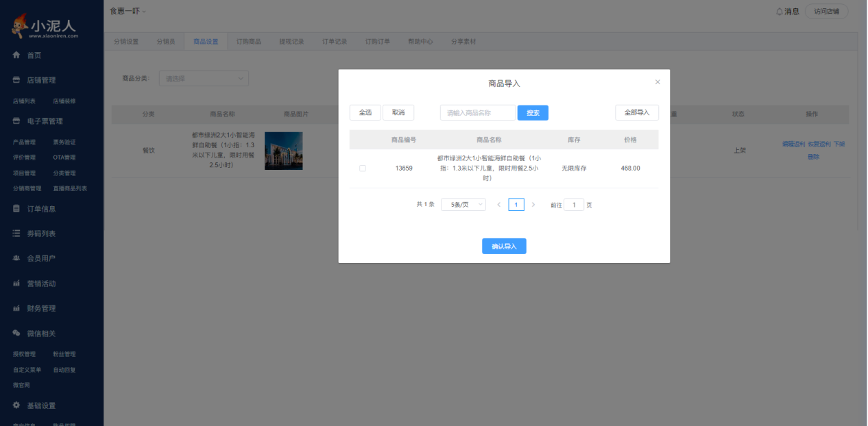Image resolution: width=868 pixels, height=426 pixels.
Task: Click the notification bell icon beside 消息
Action: point(779,12)
